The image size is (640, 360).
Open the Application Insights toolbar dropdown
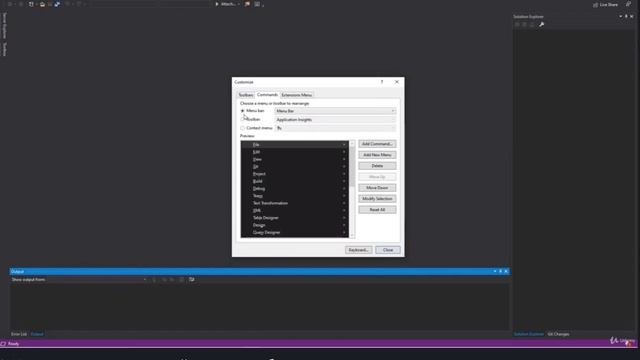335,120
